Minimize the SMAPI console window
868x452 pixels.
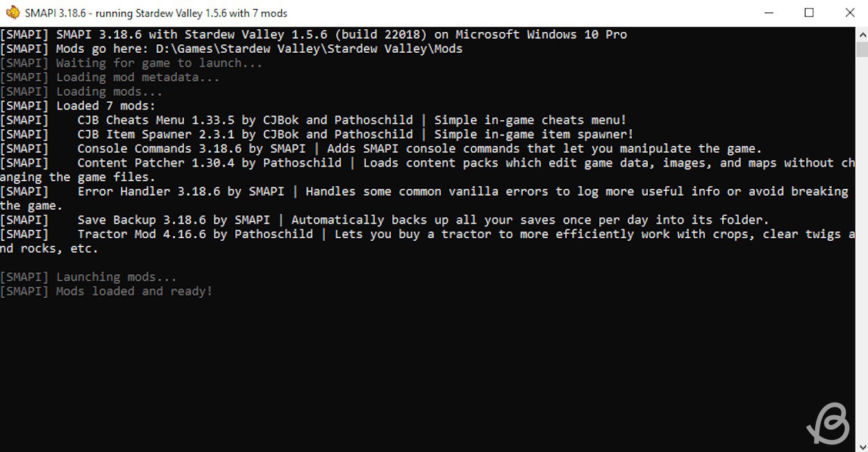click(769, 13)
